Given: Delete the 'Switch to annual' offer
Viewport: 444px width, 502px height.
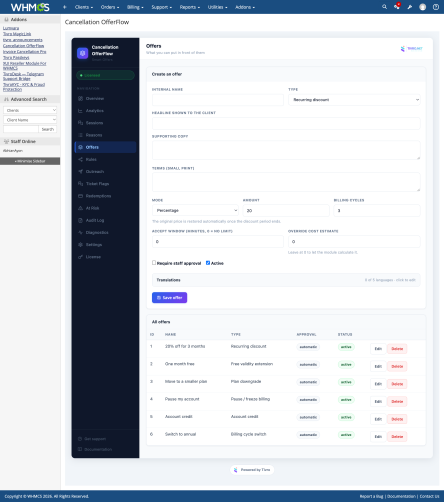Looking at the screenshot, I should (397, 437).
